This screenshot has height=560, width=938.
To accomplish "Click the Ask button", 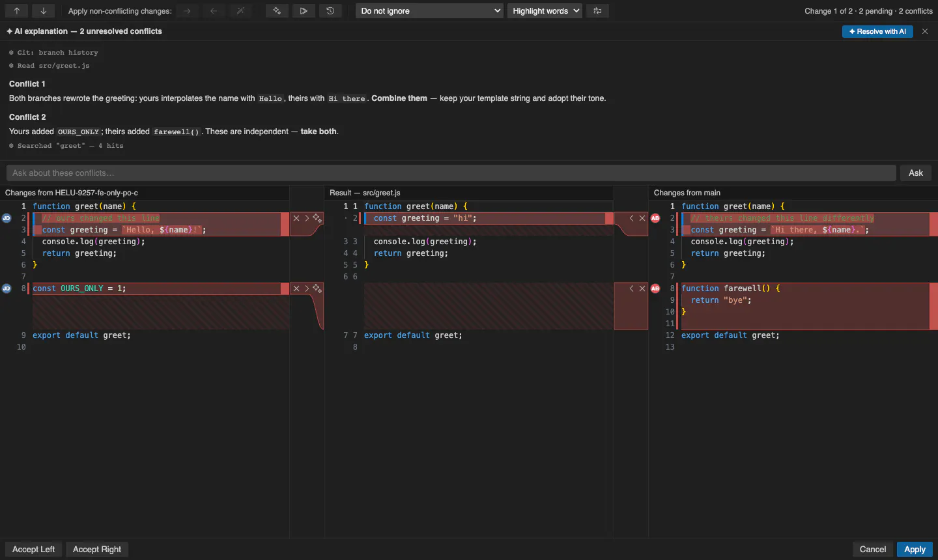I will click(916, 173).
